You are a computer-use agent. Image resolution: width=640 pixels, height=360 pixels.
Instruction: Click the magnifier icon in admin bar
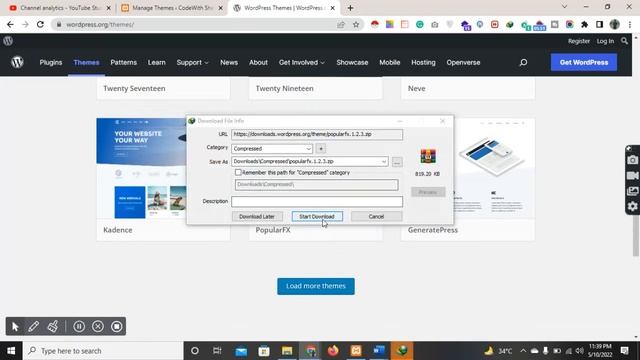point(624,41)
